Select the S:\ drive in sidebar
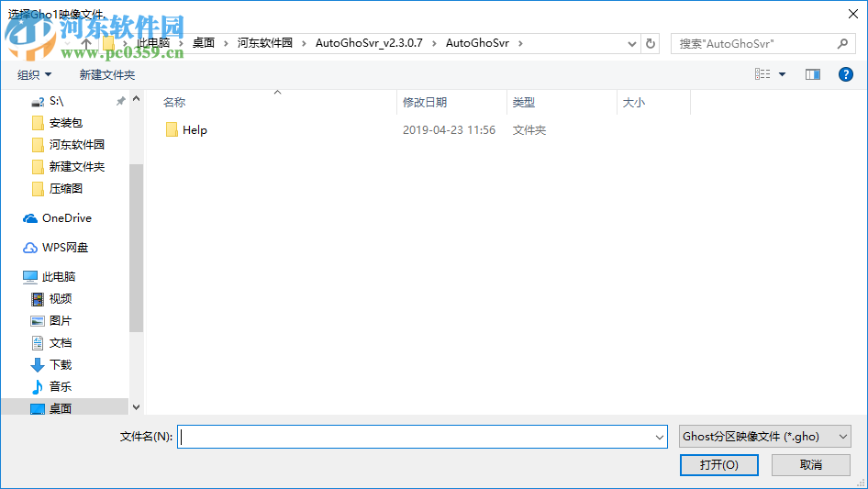Viewport: 868px width, 489px height. click(57, 101)
